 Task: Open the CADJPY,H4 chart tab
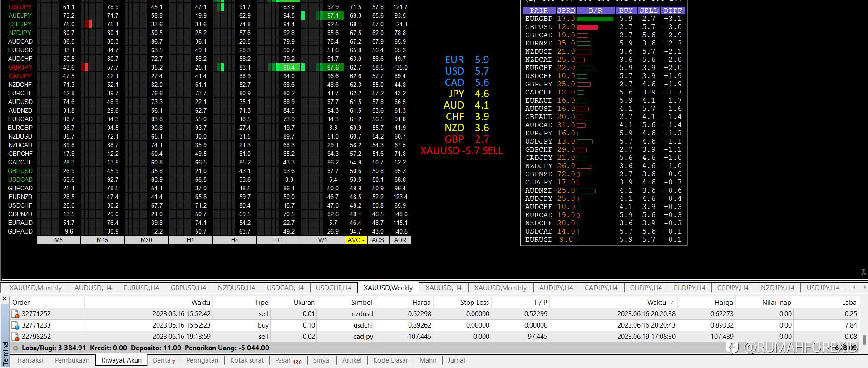602,288
